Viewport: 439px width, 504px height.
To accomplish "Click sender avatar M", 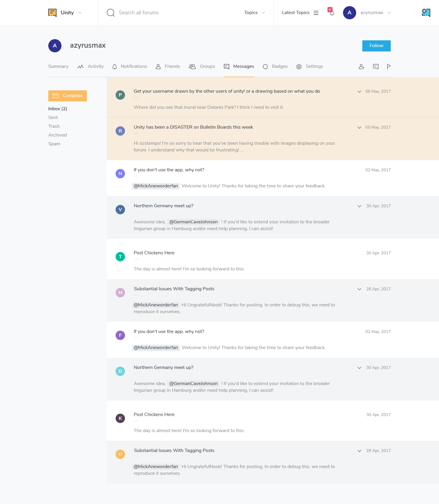I will pyautogui.click(x=120, y=293).
